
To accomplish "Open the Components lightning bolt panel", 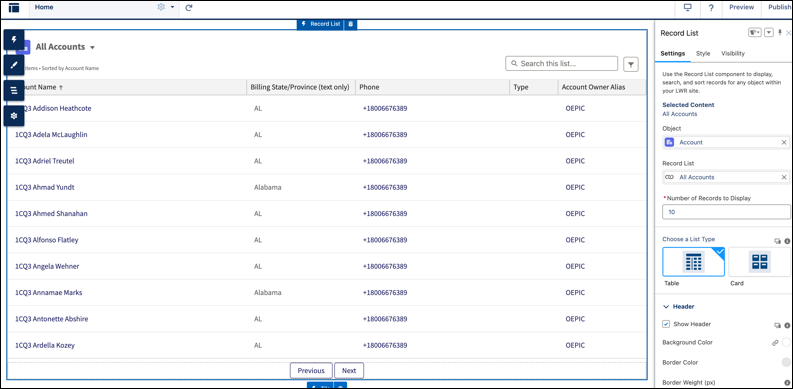I will point(14,39).
